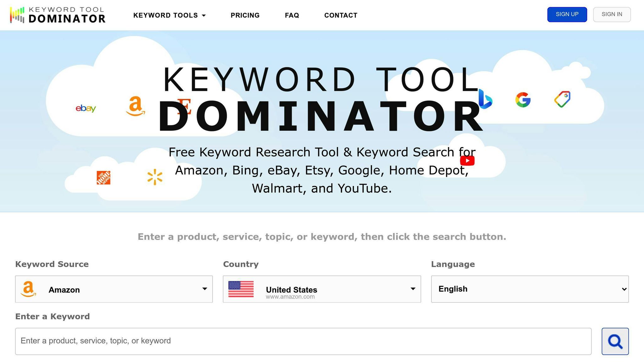Open the FAQ menu item
644x362 pixels.
292,15
